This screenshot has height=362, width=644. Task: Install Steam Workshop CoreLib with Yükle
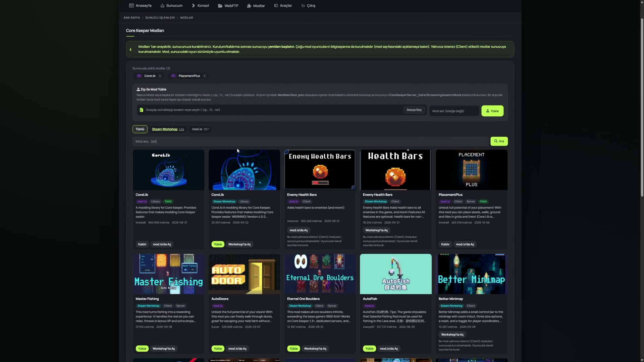[218, 244]
